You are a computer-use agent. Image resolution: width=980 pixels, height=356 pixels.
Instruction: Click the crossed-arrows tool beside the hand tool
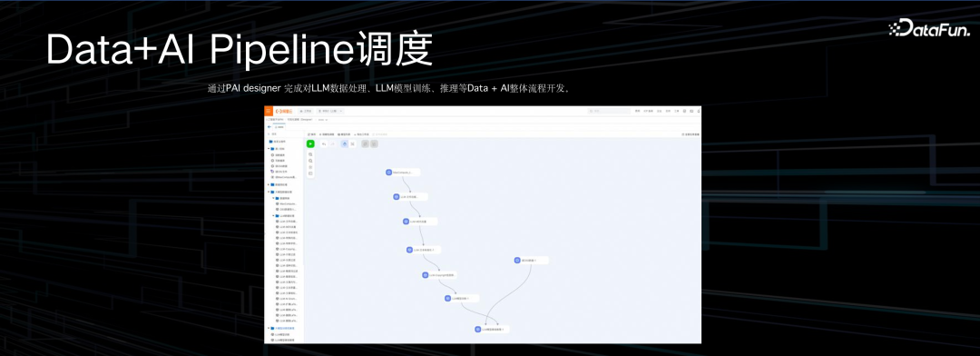pyautogui.click(x=352, y=143)
